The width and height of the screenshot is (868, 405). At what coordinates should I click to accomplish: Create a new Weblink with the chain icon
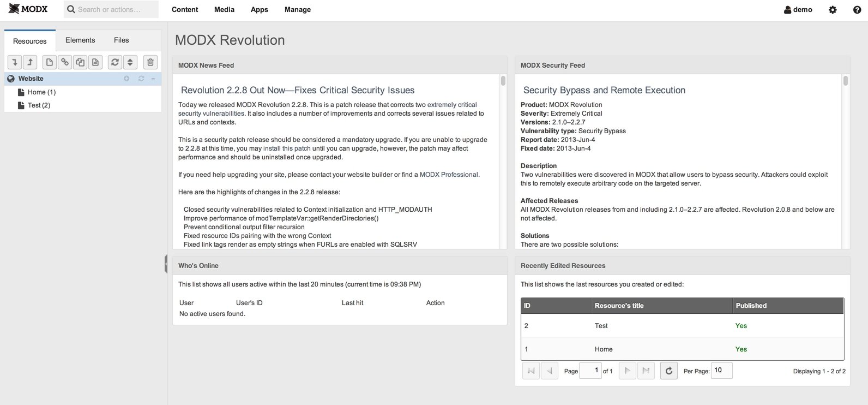click(65, 62)
